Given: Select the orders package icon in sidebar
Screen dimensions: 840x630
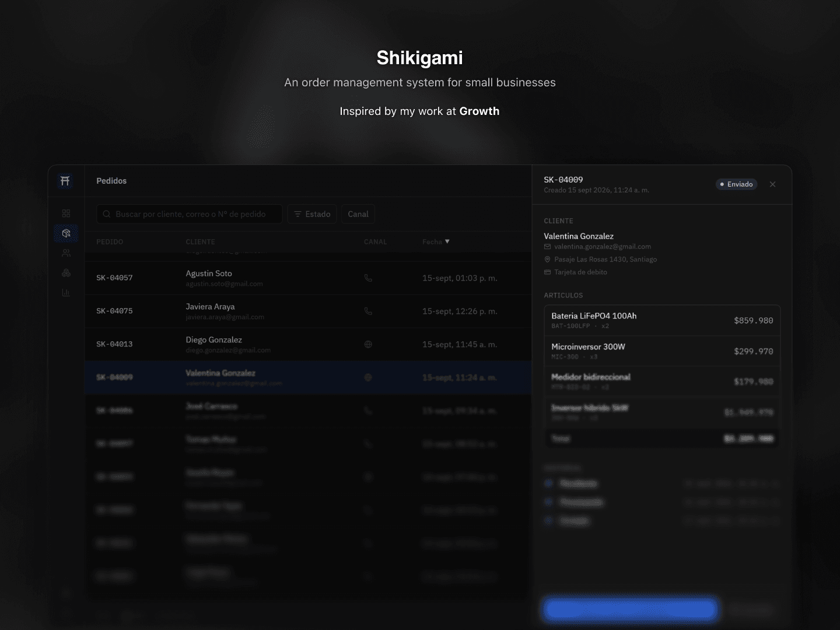Looking at the screenshot, I should tap(66, 233).
